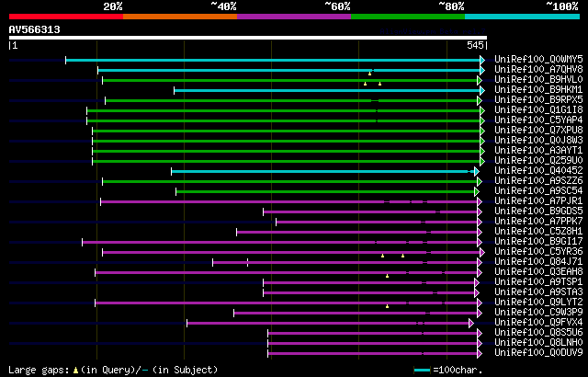Click the UniRef100_A7PPK7 hit name

pyautogui.click(x=538, y=222)
